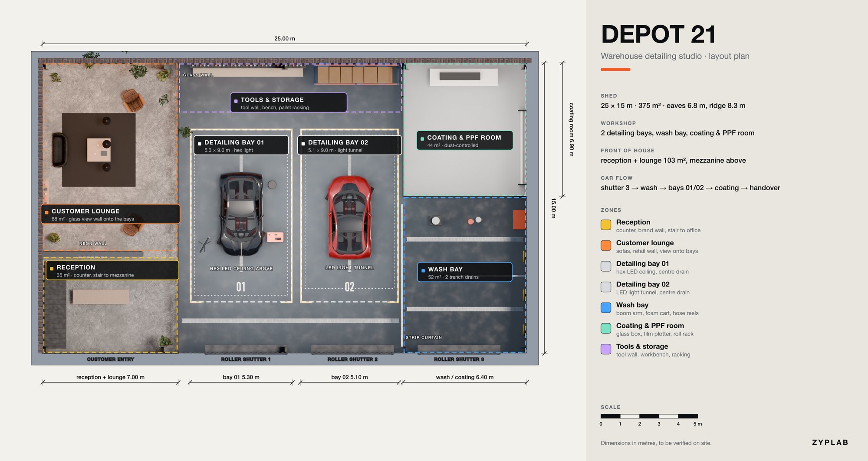This screenshot has width=868, height=461.
Task: Click the green Coating & PPF room swatch
Action: pos(606,329)
